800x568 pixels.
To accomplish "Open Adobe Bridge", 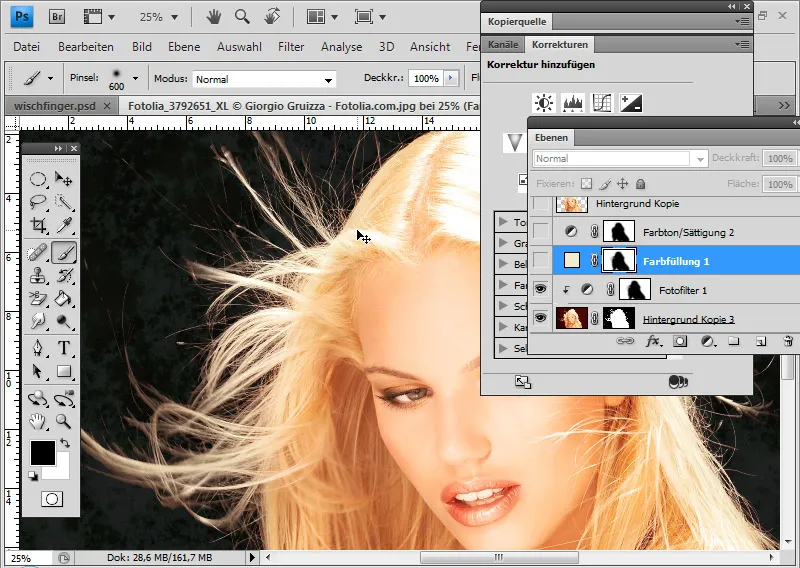I will (57, 17).
